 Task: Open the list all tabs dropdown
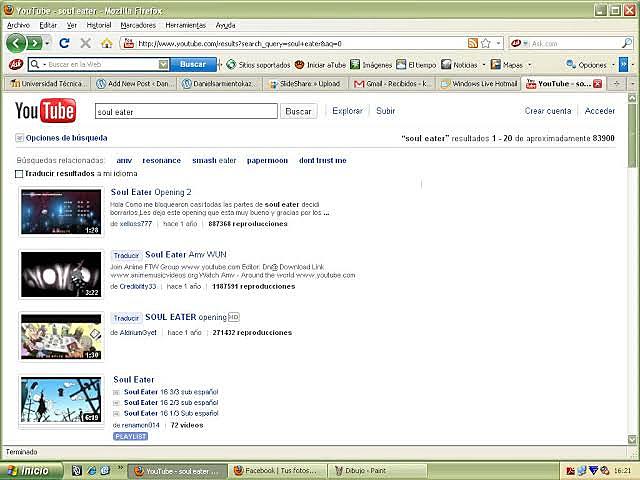coord(632,84)
